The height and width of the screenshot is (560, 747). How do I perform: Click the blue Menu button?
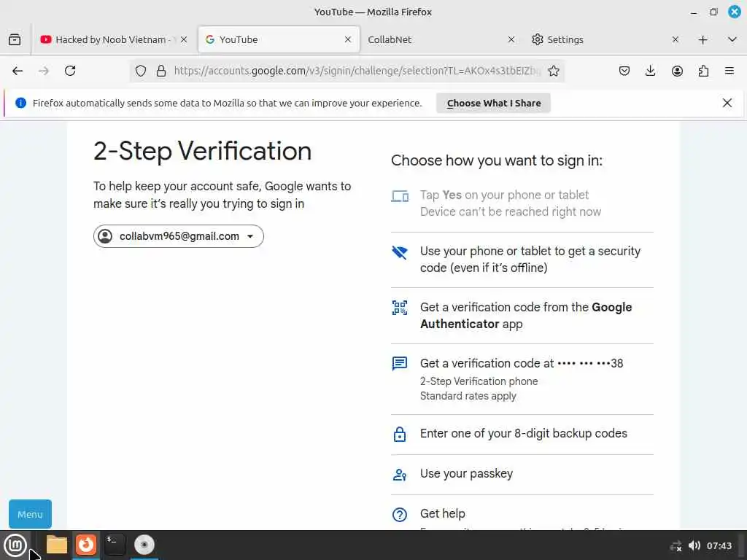[x=30, y=514]
